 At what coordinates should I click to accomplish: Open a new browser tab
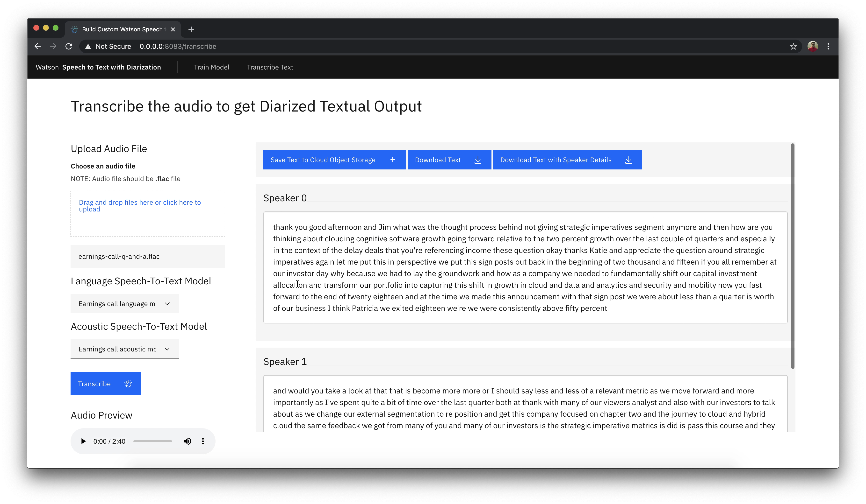coord(191,29)
